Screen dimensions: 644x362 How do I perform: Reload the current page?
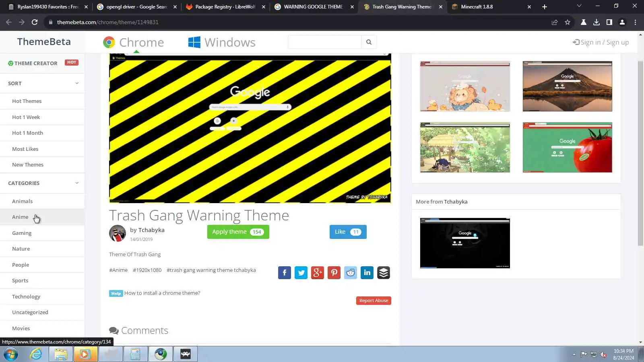[x=35, y=22]
